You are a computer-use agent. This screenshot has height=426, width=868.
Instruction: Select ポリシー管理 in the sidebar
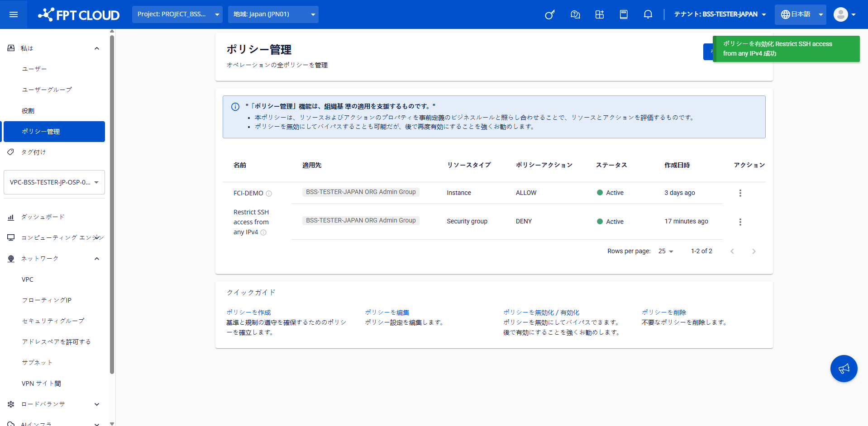(54, 132)
